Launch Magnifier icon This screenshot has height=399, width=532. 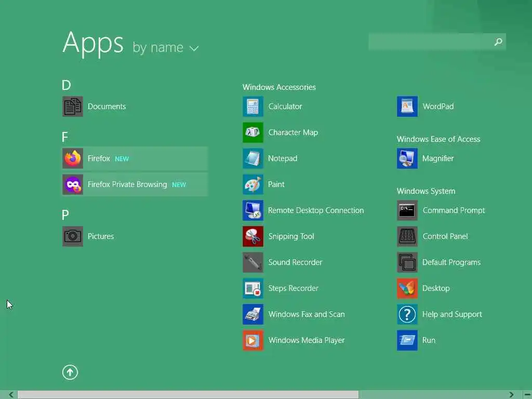[407, 158]
